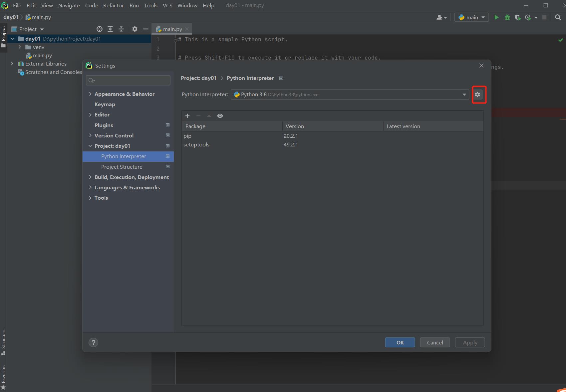Expand Languages & Frameworks section
The height and width of the screenshot is (392, 566).
coord(90,187)
